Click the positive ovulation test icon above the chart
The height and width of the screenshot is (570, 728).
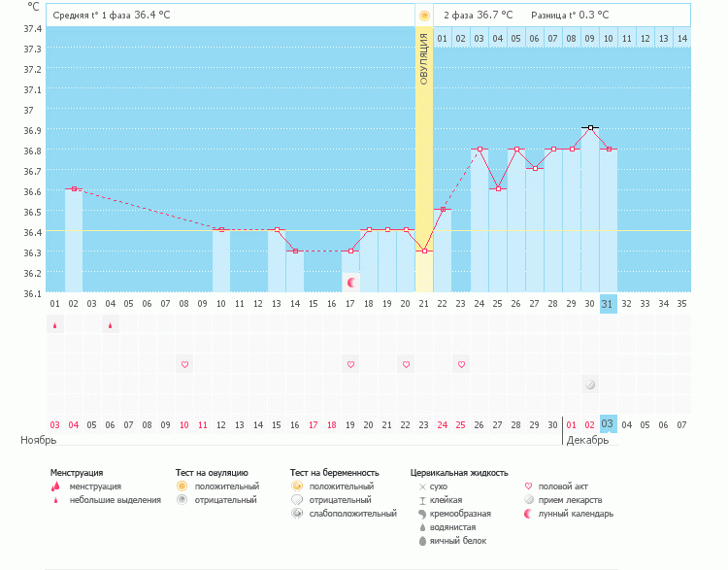(424, 16)
